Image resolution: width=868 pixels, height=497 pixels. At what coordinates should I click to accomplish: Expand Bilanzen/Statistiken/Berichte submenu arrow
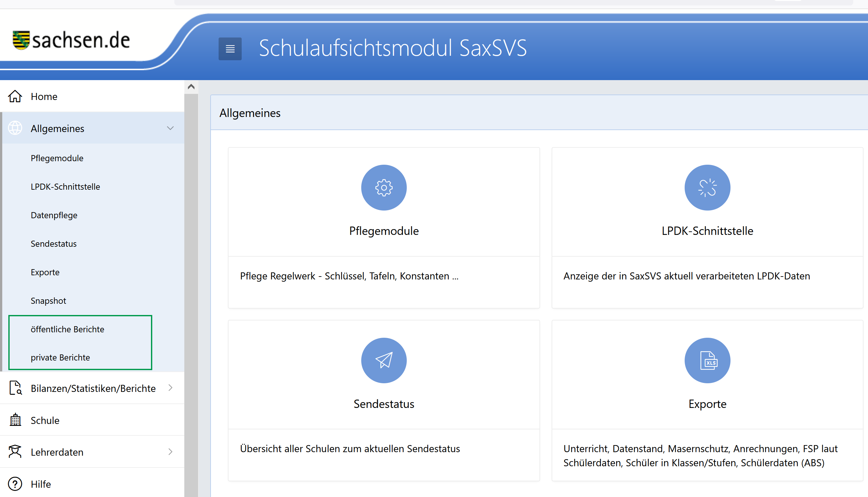(x=170, y=388)
